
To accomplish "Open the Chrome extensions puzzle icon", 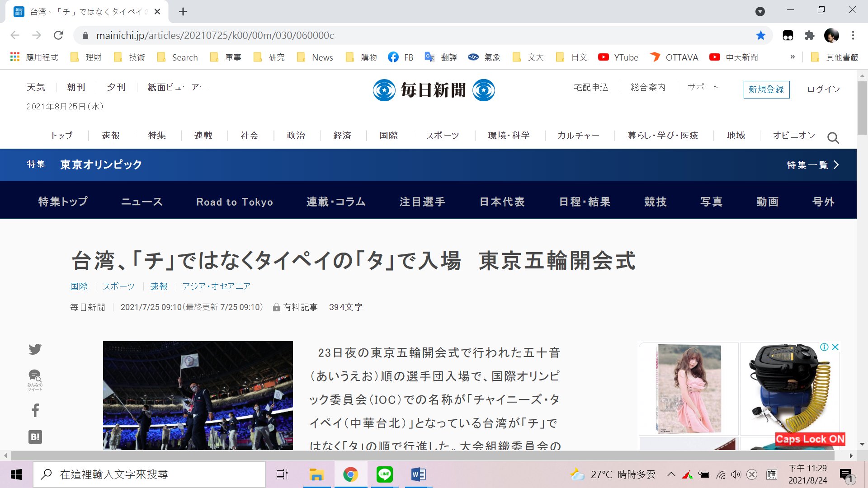I will click(810, 35).
